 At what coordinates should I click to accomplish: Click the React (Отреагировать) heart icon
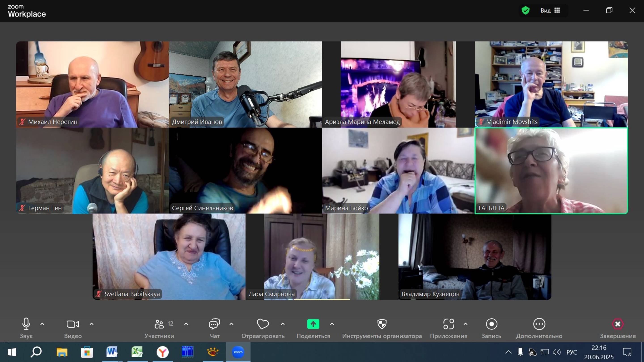(263, 324)
